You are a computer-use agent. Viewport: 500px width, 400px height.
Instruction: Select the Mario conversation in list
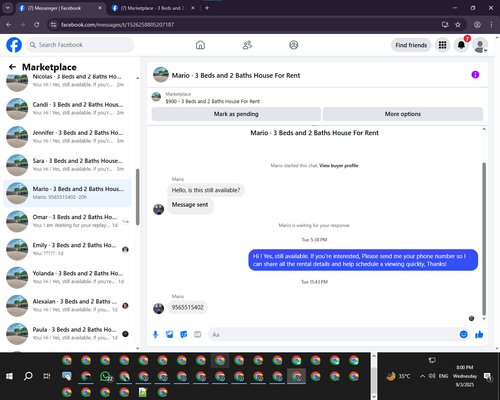point(67,193)
